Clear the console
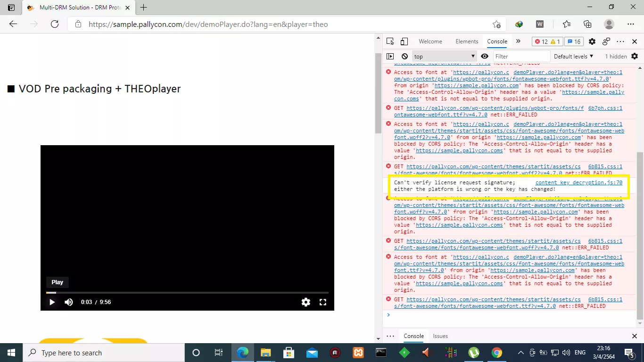 coord(405,56)
